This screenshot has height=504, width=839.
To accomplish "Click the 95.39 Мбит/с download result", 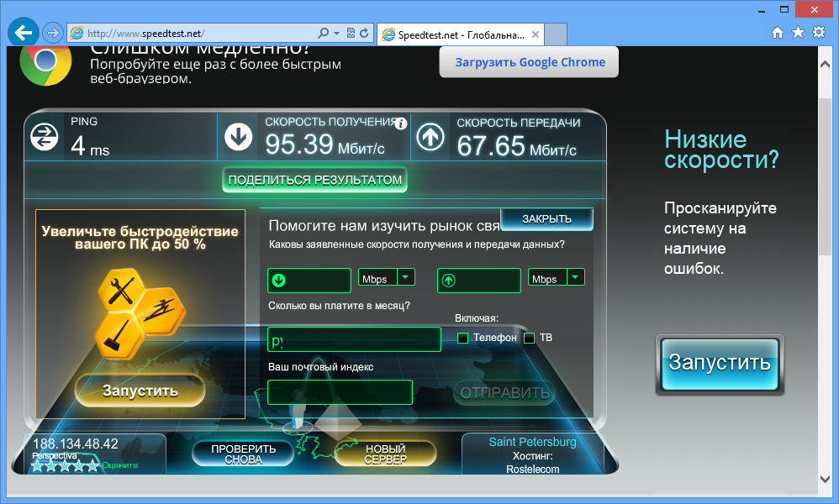I will (x=325, y=144).
